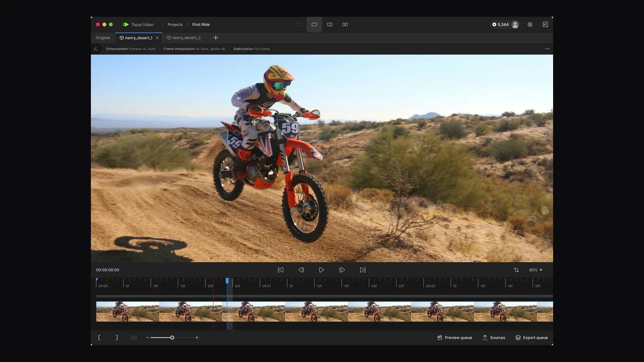Open the Sources panel

pyautogui.click(x=494, y=338)
